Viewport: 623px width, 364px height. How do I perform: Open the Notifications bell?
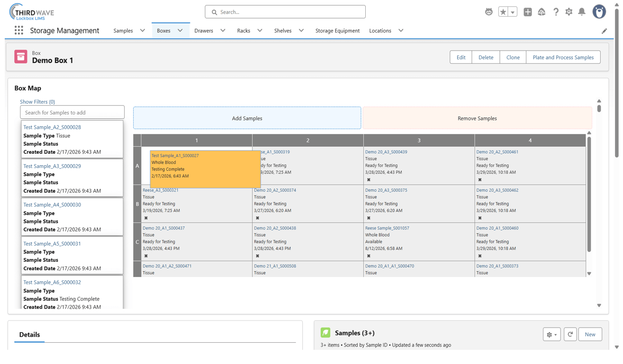pos(582,12)
